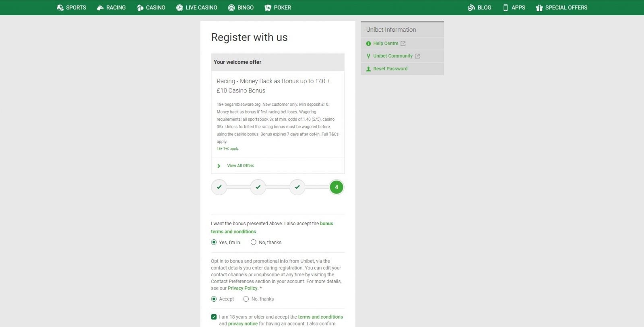644x327 pixels.
Task: Click the Live Casino chip icon
Action: (x=180, y=8)
